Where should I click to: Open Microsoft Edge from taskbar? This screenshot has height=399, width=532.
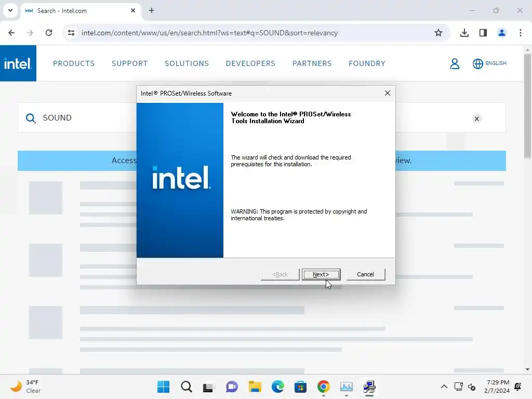click(278, 387)
